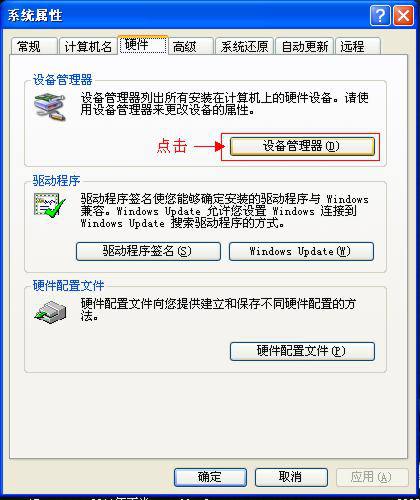Confirm with the 确定 button
Image resolution: width=420 pixels, height=500 pixels.
point(210,477)
